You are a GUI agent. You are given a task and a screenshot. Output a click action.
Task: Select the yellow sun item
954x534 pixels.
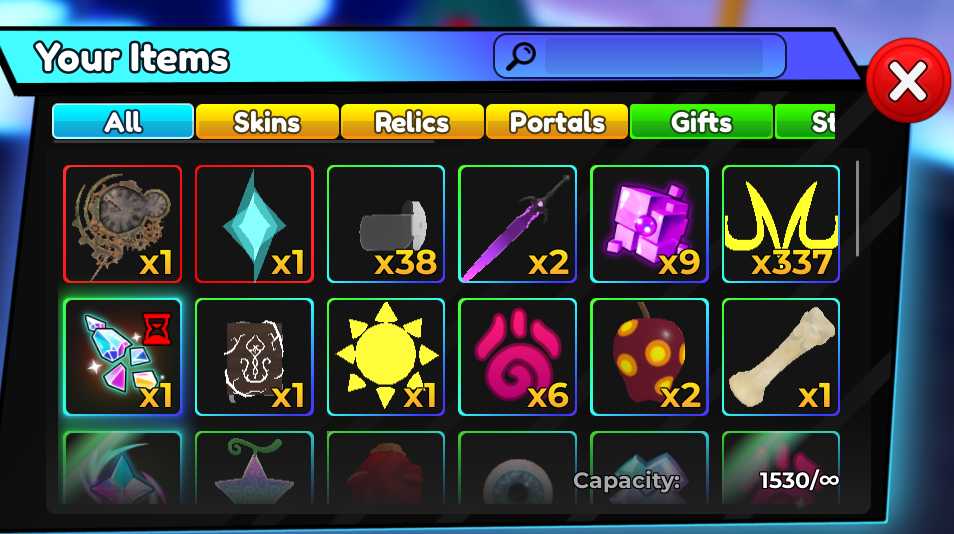click(x=386, y=357)
